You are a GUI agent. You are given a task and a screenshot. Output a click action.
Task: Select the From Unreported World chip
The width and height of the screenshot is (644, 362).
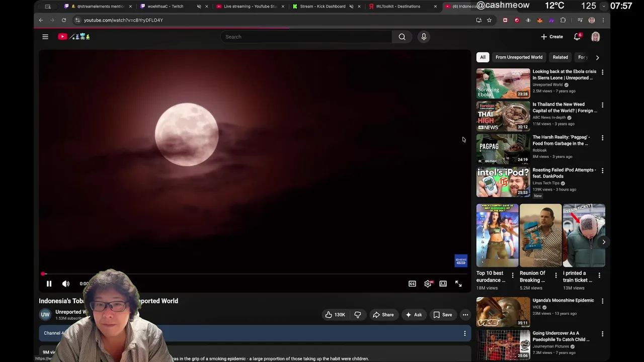(519, 57)
